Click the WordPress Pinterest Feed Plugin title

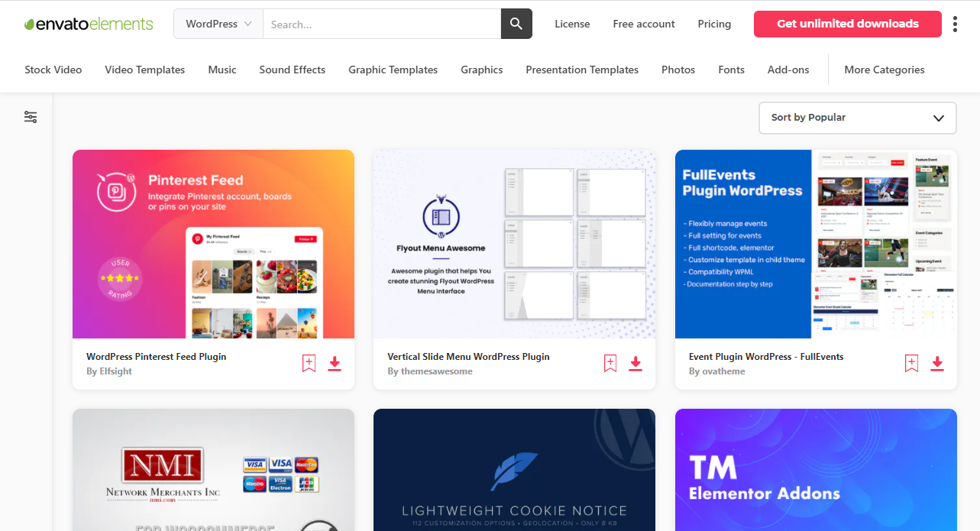coord(157,357)
